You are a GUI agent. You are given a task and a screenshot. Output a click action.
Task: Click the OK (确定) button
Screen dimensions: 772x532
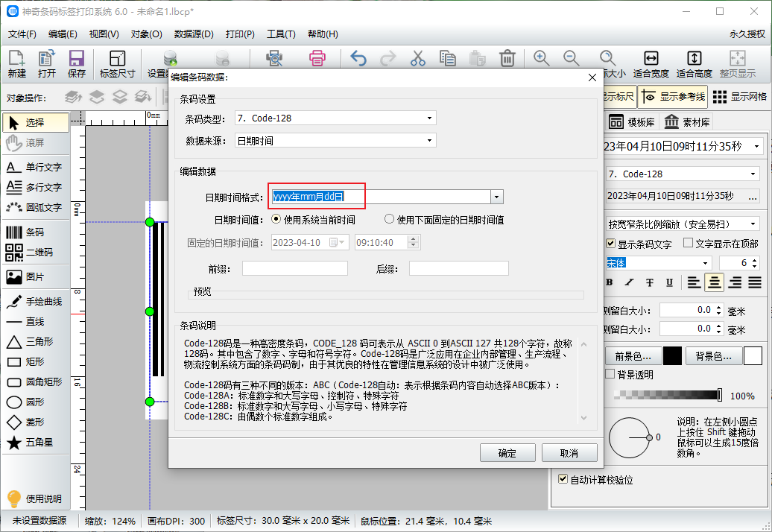[507, 453]
